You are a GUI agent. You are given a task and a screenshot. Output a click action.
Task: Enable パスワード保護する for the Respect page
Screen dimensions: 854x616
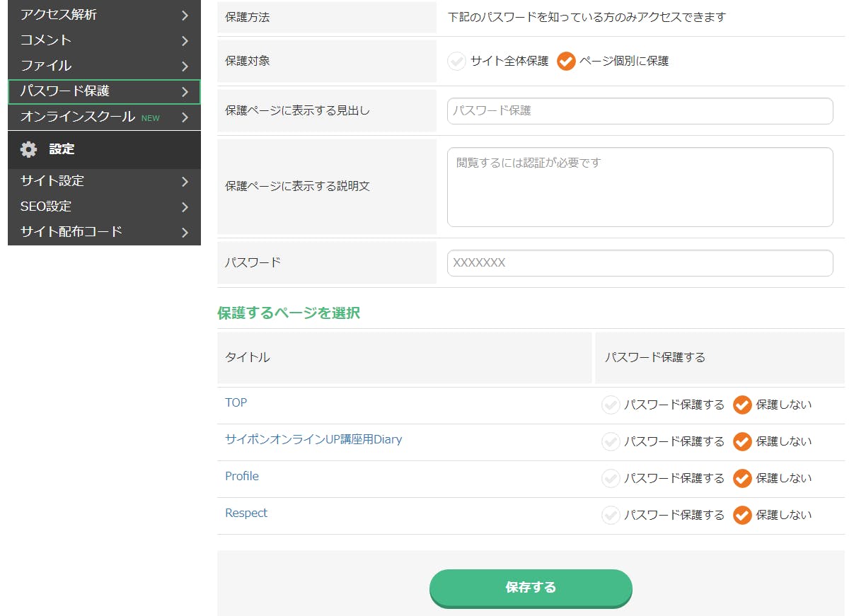point(611,516)
